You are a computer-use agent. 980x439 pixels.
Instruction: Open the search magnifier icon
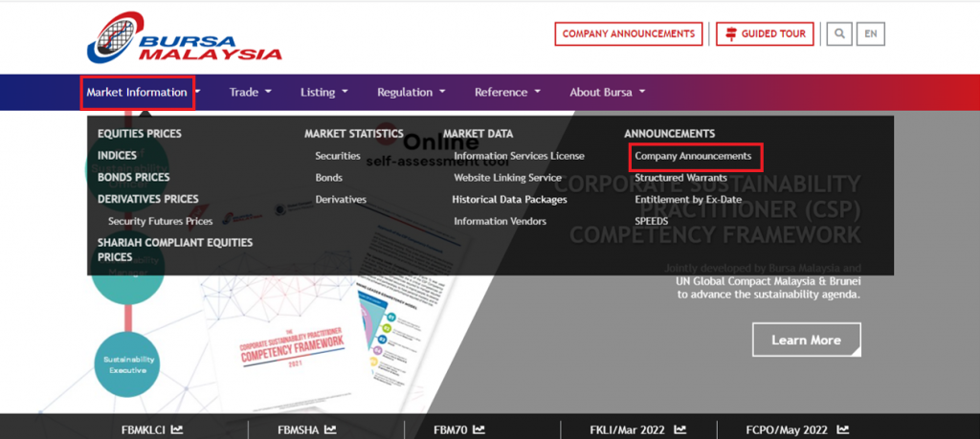point(839,34)
